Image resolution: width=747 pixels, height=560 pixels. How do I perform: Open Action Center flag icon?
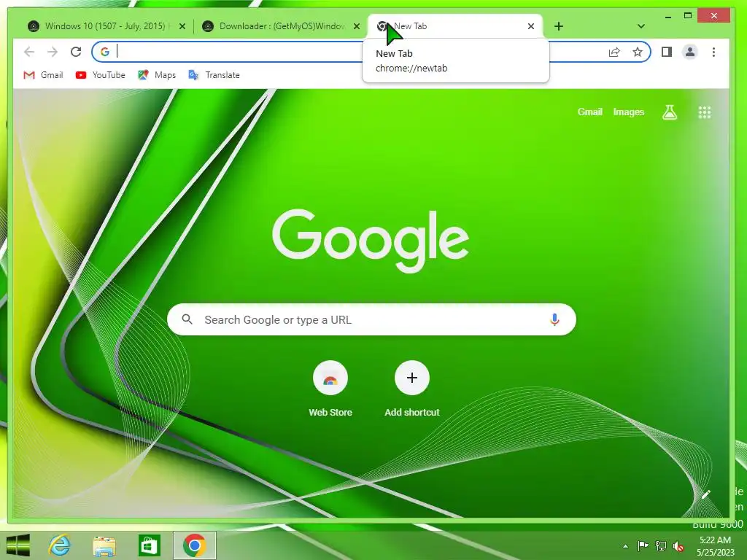click(643, 545)
